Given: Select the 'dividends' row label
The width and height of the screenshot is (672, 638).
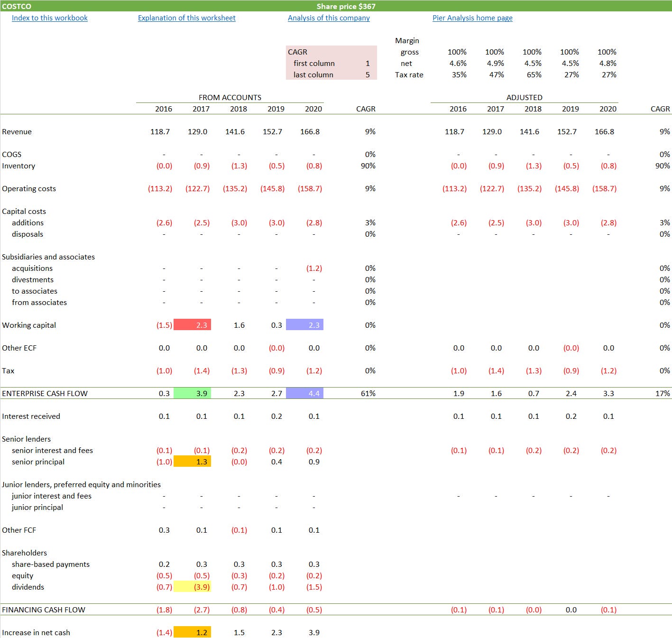Looking at the screenshot, I should pos(28,587).
